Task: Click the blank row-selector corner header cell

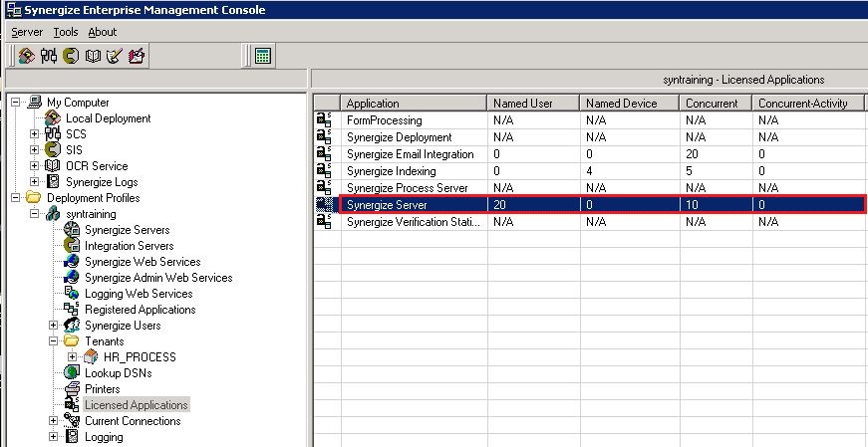Action: point(327,103)
